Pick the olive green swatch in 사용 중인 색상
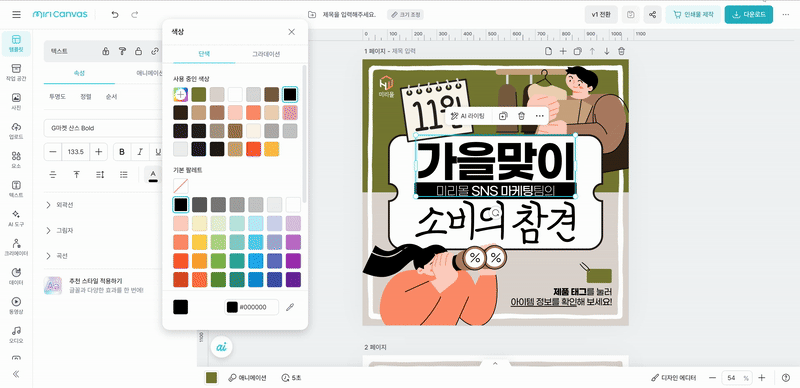 pos(199,94)
